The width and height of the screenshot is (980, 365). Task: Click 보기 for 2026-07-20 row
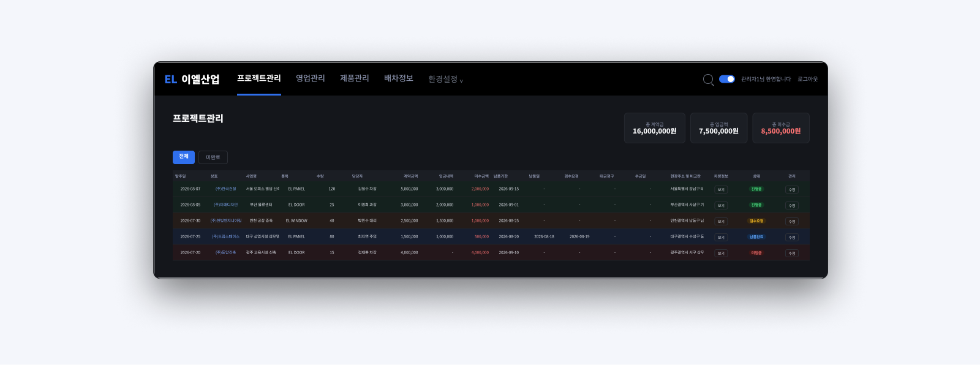tap(721, 254)
